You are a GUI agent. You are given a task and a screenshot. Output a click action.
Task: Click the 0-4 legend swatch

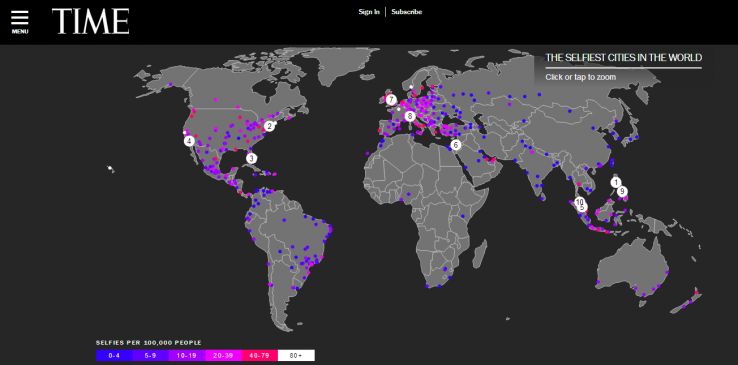coord(114,356)
